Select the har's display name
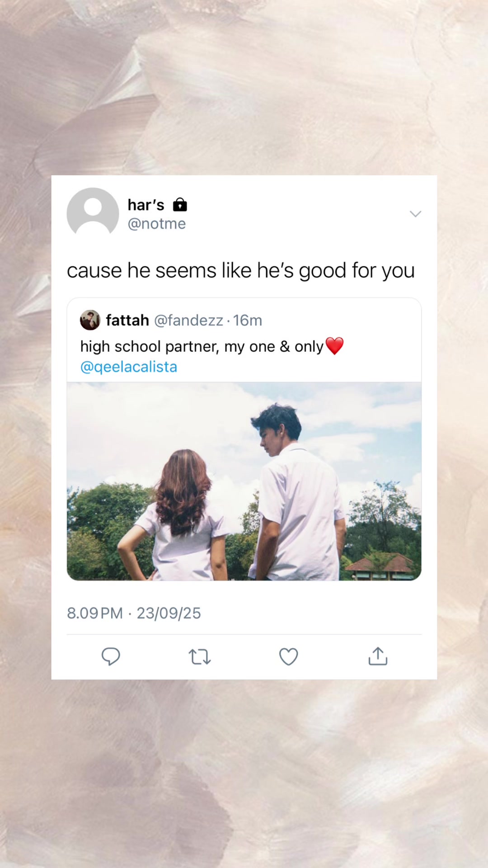 pos(146,205)
